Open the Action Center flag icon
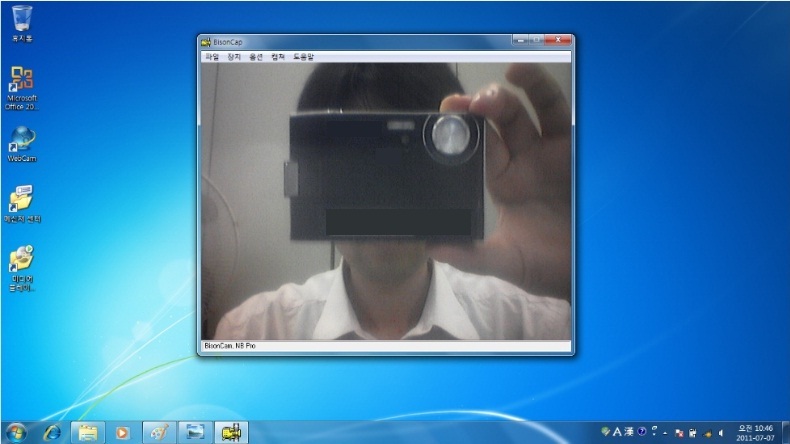The width and height of the screenshot is (790, 444). point(679,433)
